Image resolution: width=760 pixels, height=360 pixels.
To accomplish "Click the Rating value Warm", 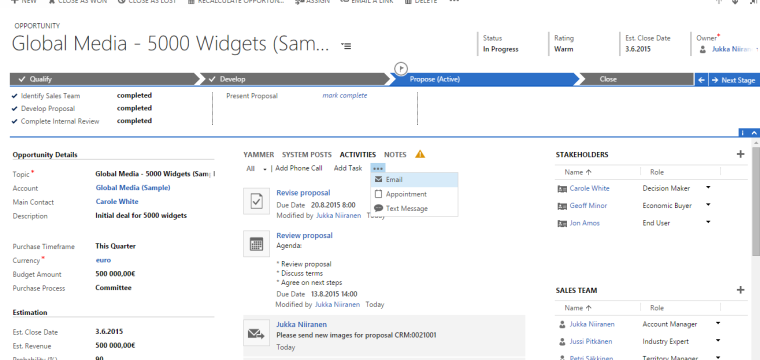I will click(564, 49).
